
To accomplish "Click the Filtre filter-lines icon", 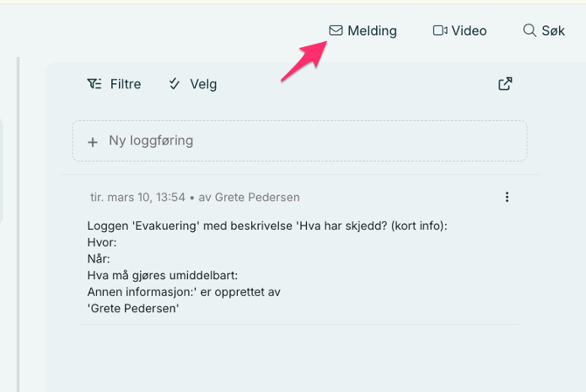I will point(94,84).
